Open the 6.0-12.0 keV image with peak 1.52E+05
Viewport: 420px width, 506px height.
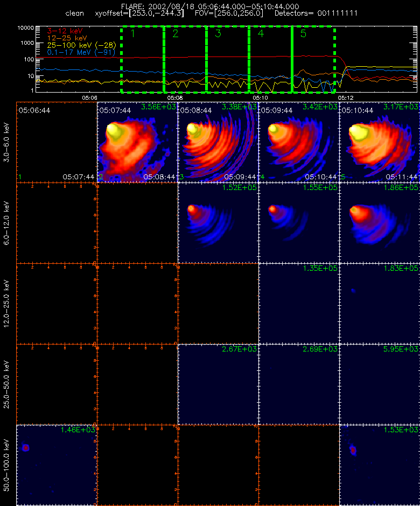click(218, 223)
